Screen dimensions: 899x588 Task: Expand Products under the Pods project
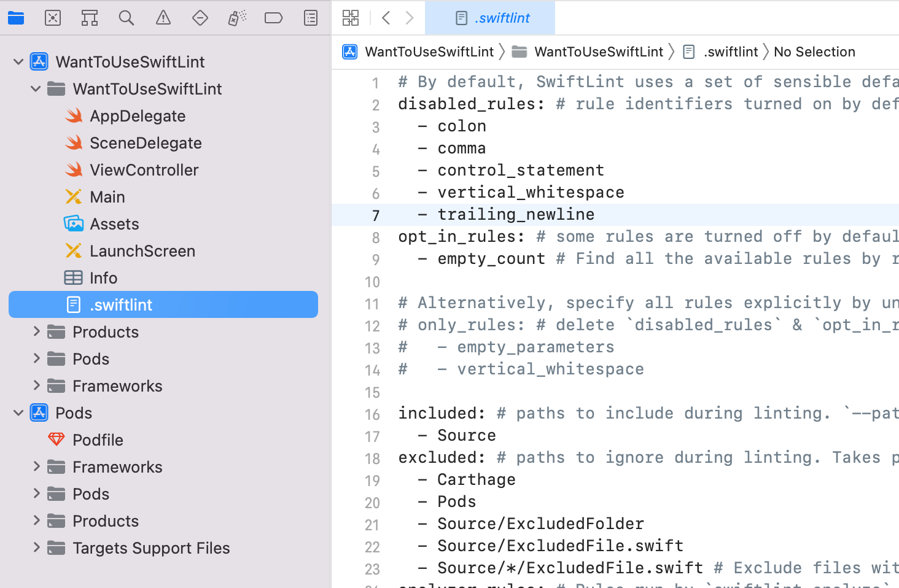tap(36, 520)
